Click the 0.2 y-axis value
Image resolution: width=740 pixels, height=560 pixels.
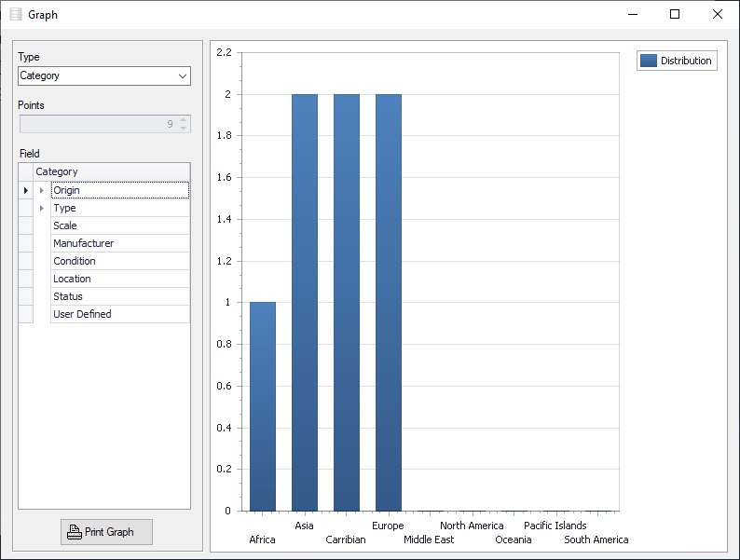[x=225, y=469]
